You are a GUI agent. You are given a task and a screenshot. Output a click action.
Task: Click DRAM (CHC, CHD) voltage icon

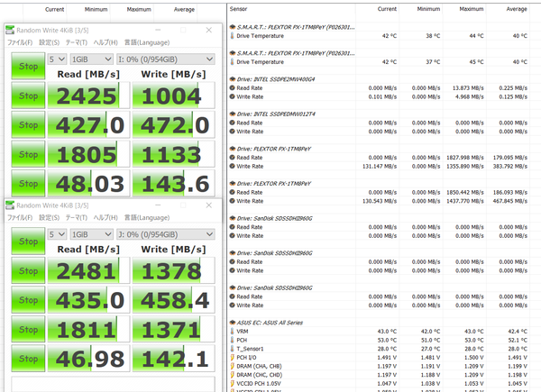233,375
